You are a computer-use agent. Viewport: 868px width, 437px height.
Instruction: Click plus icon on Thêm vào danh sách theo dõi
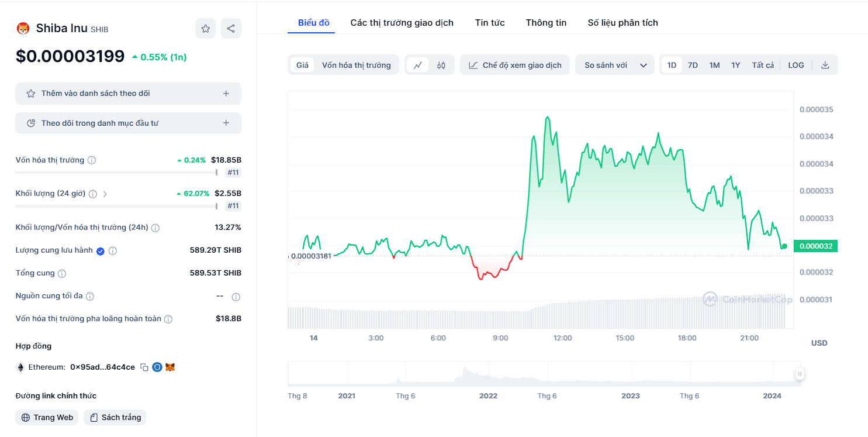point(226,94)
